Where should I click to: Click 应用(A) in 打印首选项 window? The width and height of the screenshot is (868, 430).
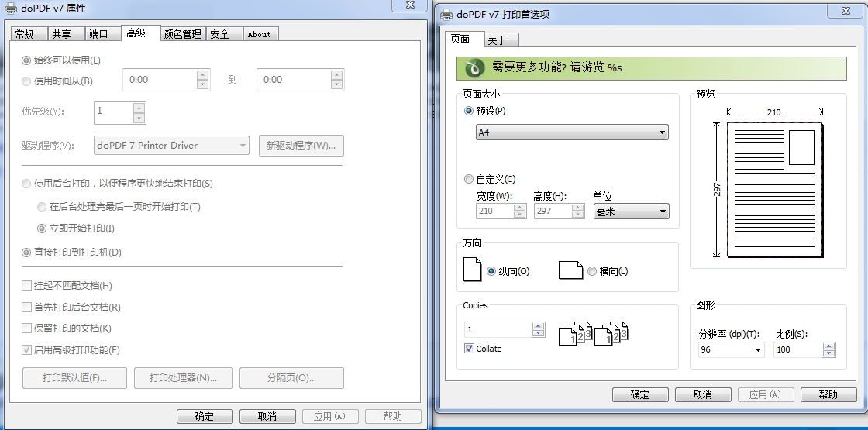pyautogui.click(x=766, y=394)
